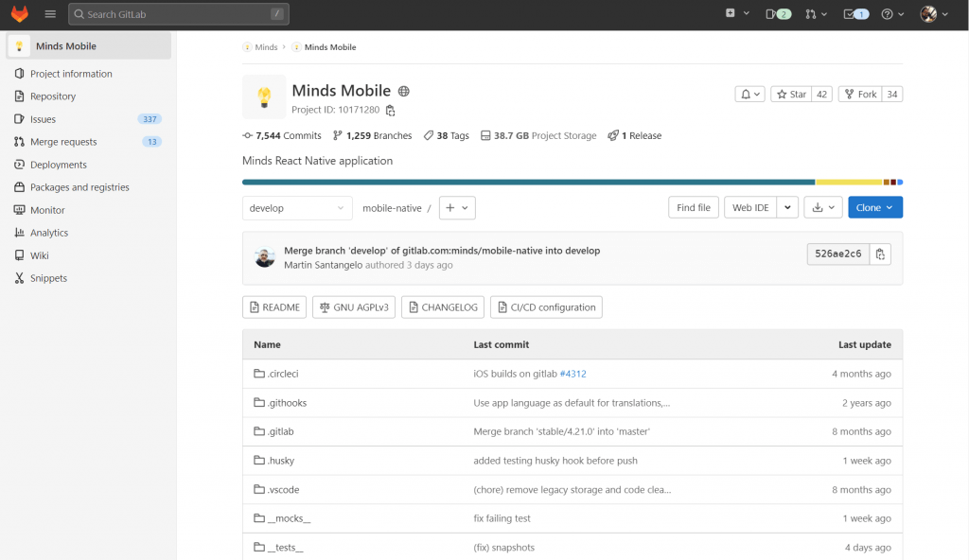Click the teal language bar segment
The width and height of the screenshot is (969, 560).
(528, 182)
